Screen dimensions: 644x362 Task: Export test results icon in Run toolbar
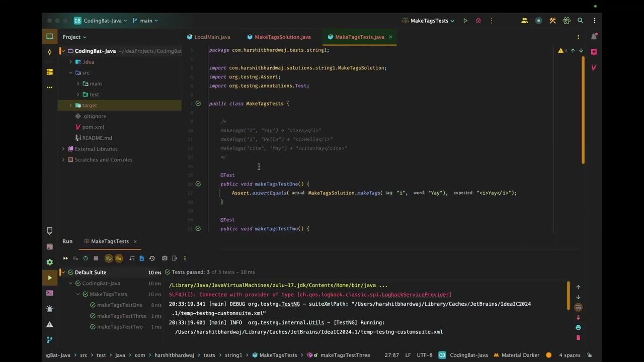[175, 258]
